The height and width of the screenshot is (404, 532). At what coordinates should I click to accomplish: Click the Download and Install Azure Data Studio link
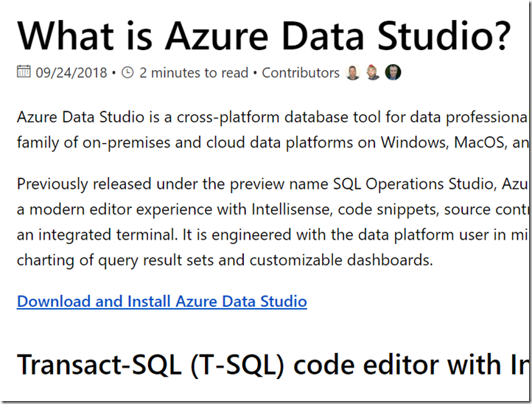click(162, 302)
